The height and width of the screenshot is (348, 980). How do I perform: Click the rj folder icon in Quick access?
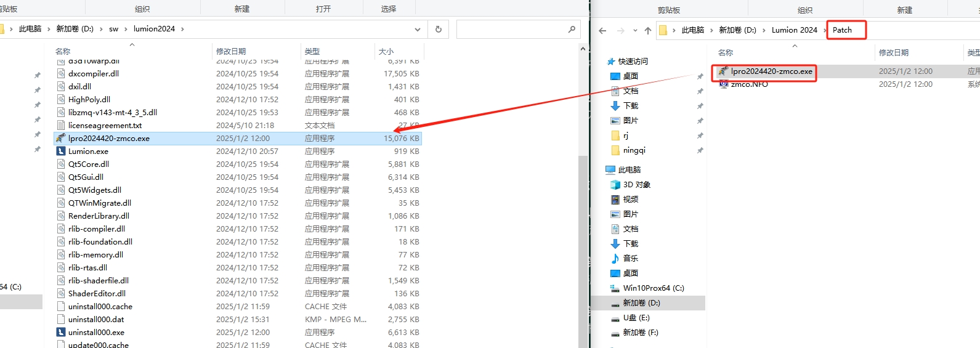615,135
